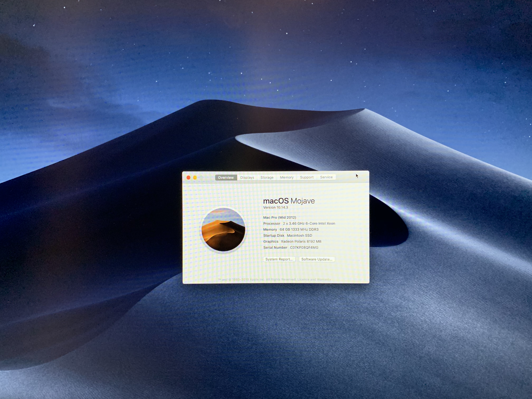Show the Support tab
The width and height of the screenshot is (532, 399).
tap(307, 177)
